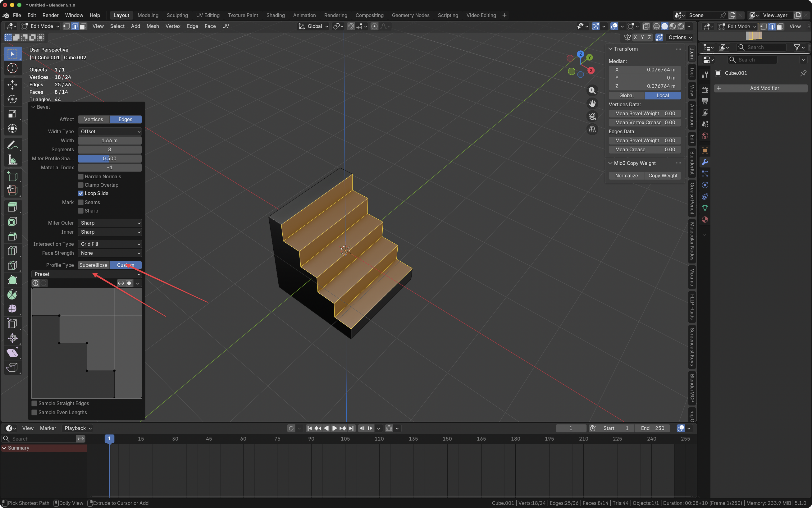Click the Miter Profile Shape slider
This screenshot has width=812, height=508.
tap(110, 159)
